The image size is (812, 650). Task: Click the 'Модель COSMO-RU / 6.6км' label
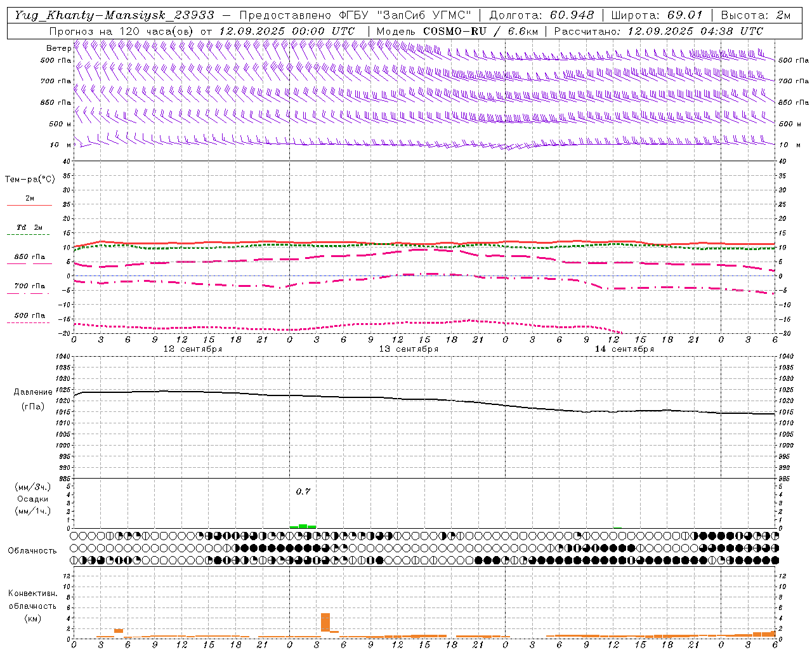pyautogui.click(x=457, y=31)
